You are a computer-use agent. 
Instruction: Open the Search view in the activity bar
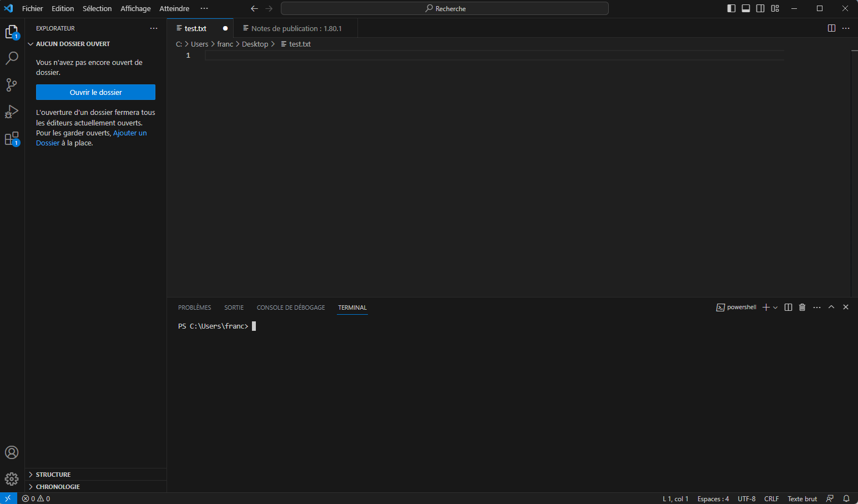point(12,58)
